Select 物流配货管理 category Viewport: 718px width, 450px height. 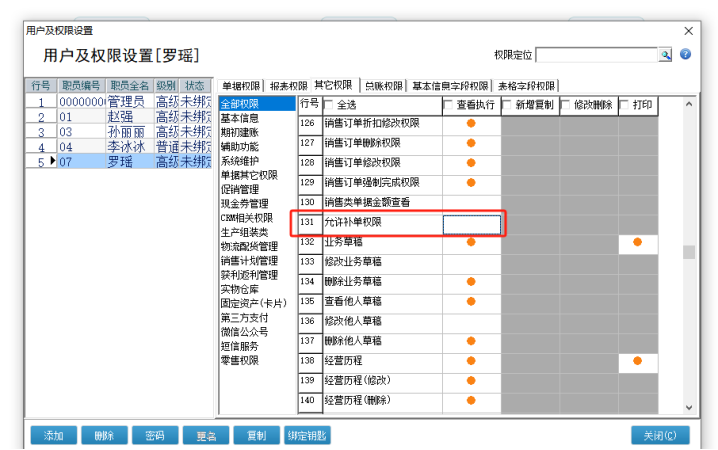pyautogui.click(x=249, y=246)
